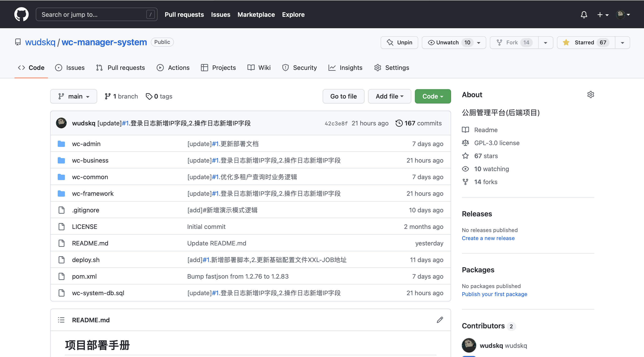This screenshot has width=644, height=357.
Task: Open the wc-system-db.sql file
Action: tap(98, 293)
